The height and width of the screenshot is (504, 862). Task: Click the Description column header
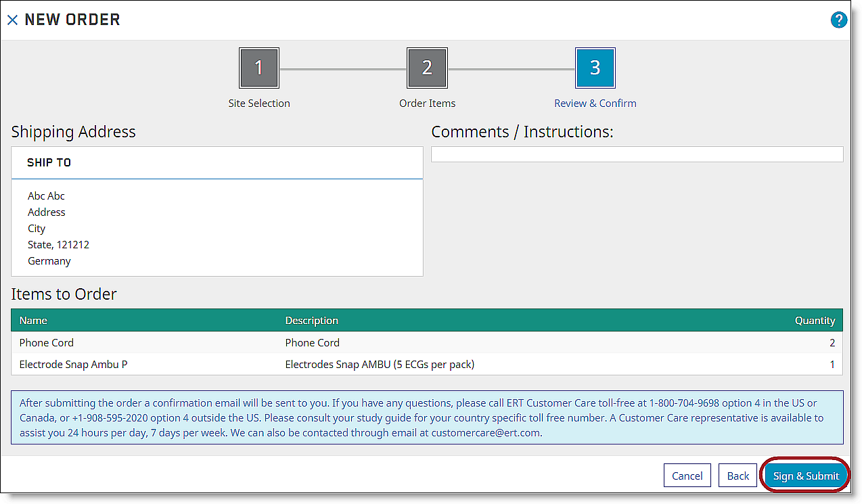tap(311, 321)
